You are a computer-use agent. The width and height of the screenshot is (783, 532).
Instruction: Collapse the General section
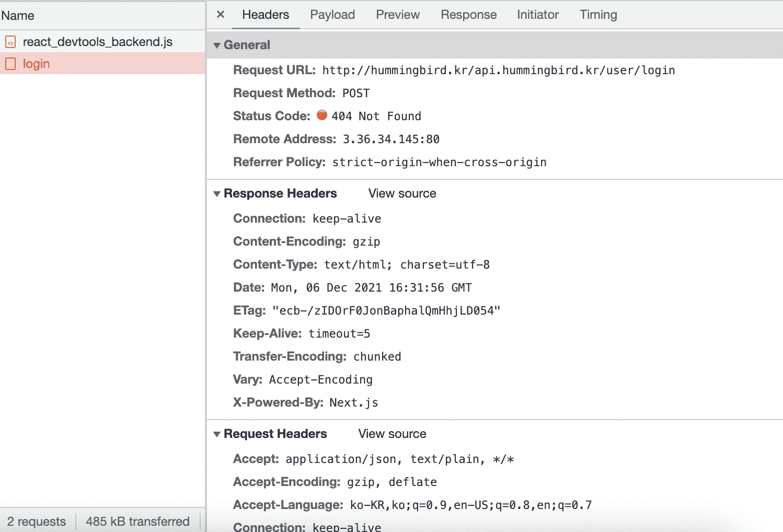[x=217, y=45]
